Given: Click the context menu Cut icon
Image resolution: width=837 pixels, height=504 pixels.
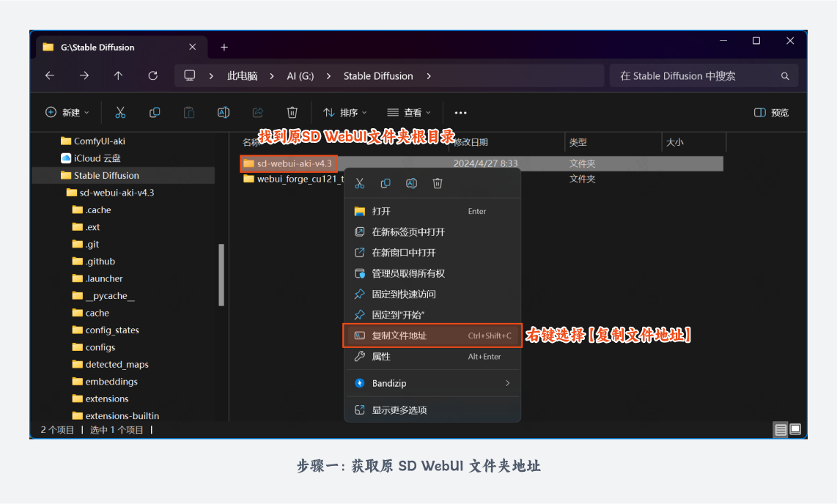Looking at the screenshot, I should coord(360,183).
